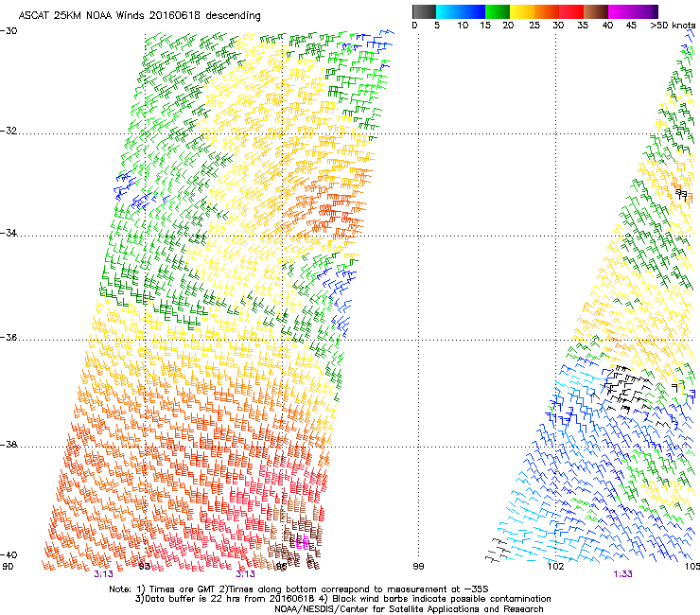Click the '99' longitude axis label
This screenshot has width=700, height=615.
point(418,567)
